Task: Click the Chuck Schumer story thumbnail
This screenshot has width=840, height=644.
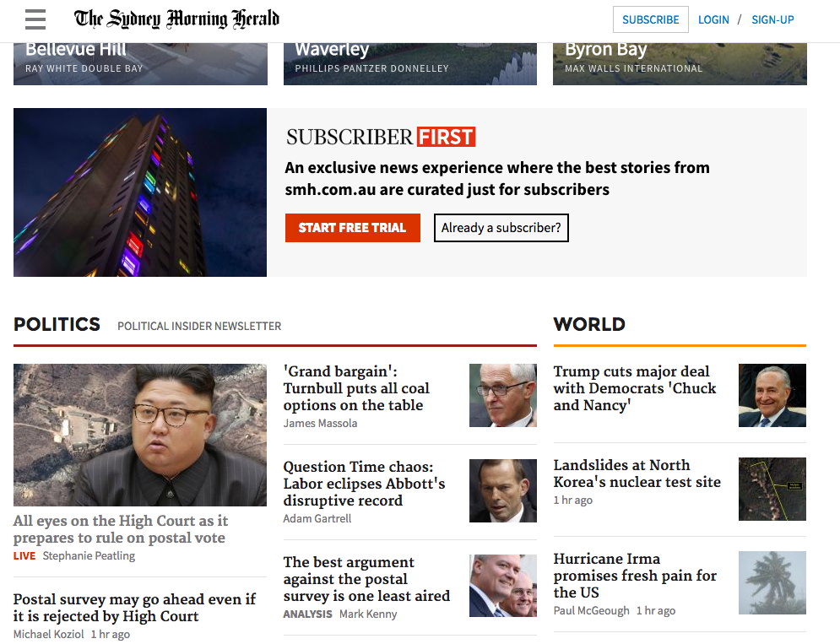Action: coord(772,395)
